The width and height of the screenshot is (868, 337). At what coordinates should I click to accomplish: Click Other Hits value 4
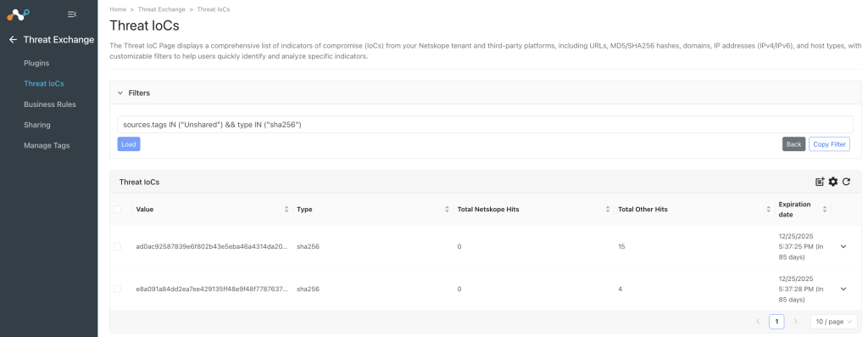[x=620, y=289]
